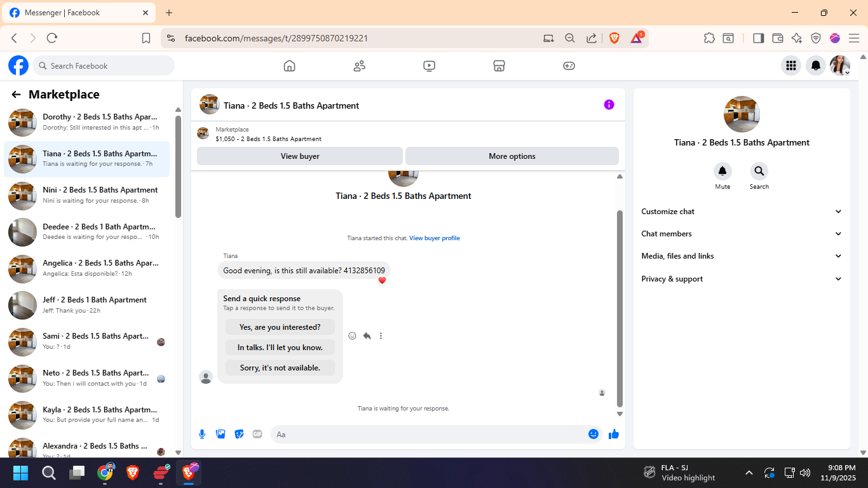
Task: Open the taskbar clock and date
Action: [x=838, y=473]
